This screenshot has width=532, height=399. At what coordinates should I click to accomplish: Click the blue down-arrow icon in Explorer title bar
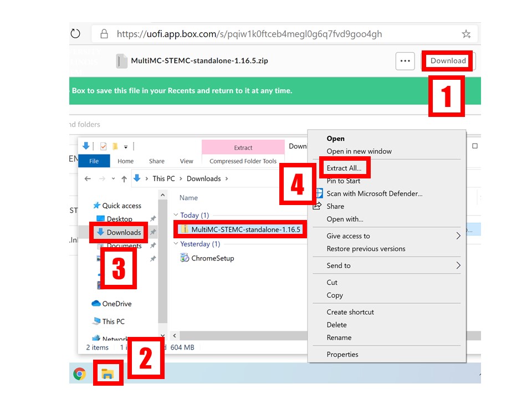86,146
